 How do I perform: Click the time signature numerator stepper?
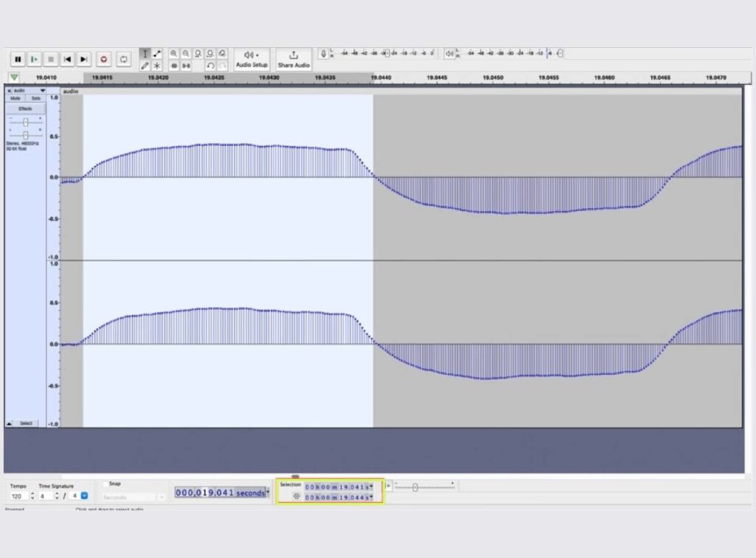(57, 496)
